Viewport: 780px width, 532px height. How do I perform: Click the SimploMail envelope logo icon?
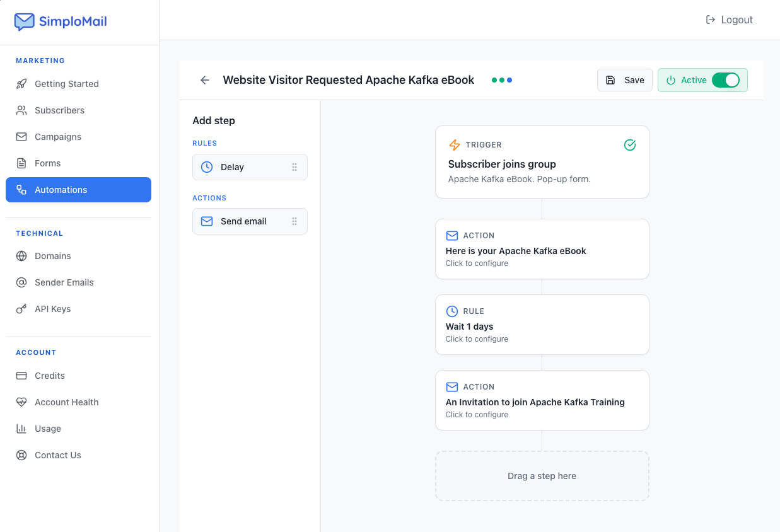point(24,21)
